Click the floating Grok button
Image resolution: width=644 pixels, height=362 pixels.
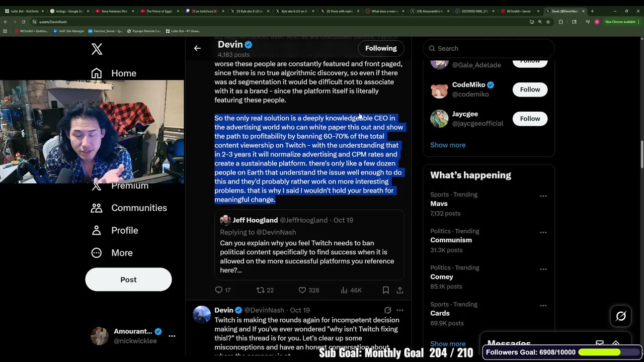click(x=621, y=316)
